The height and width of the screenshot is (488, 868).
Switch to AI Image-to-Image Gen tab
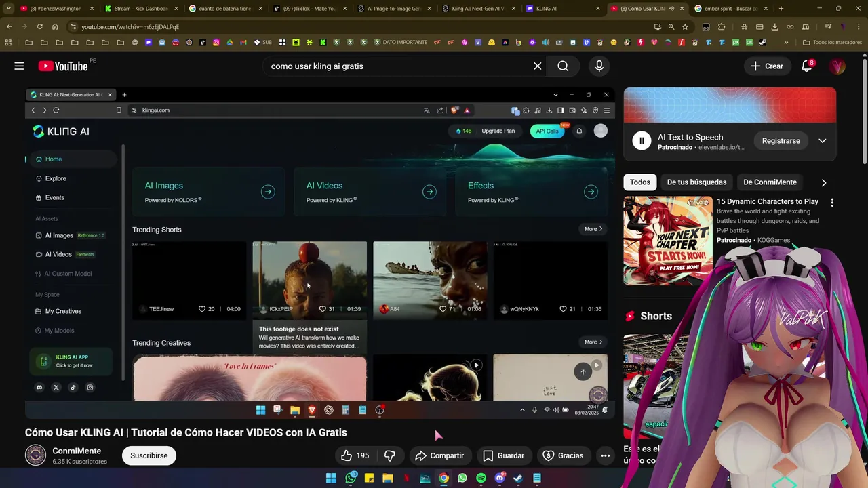(393, 9)
